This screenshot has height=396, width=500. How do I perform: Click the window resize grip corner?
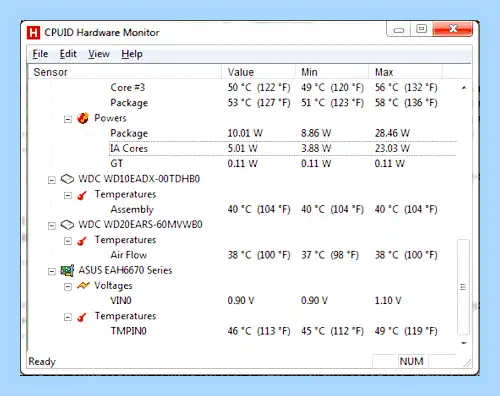[467, 363]
